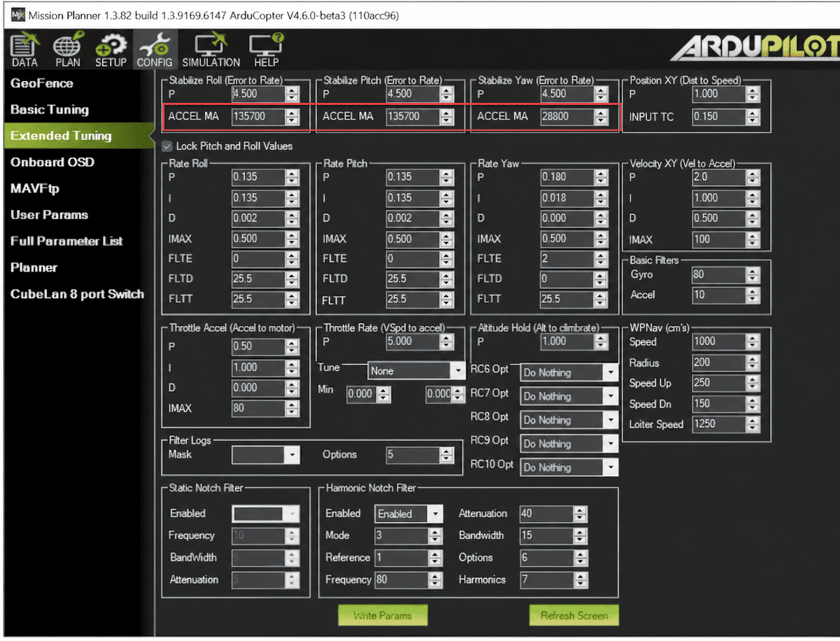
Task: Open the RC7 Opt dropdown
Action: pyautogui.click(x=569, y=397)
